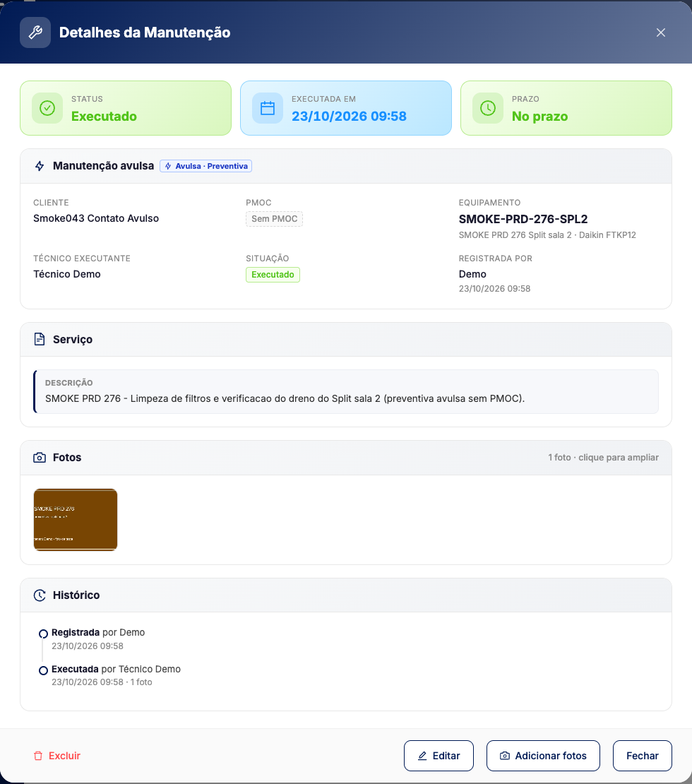The image size is (692, 784).
Task: Click Demo under Registrada por
Action: (472, 274)
